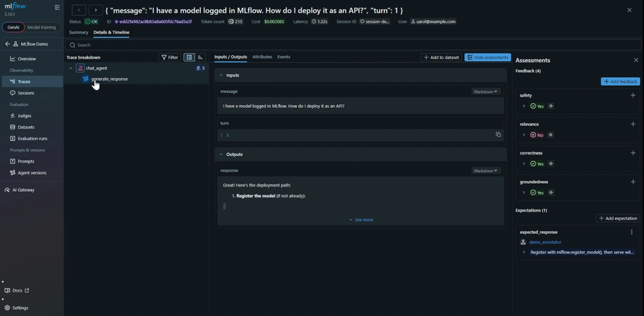
Task: Select the Inputs / Outputs tab
Action: (x=230, y=57)
